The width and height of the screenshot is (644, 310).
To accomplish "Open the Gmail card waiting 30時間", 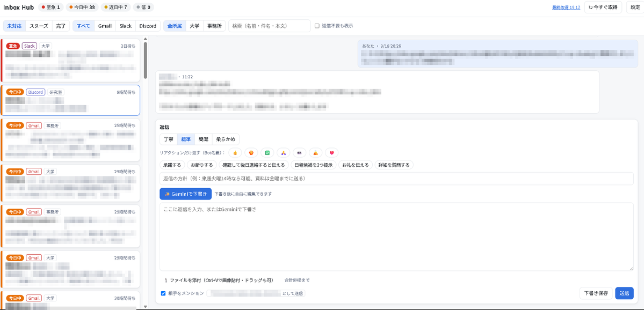I will pyautogui.click(x=71, y=300).
